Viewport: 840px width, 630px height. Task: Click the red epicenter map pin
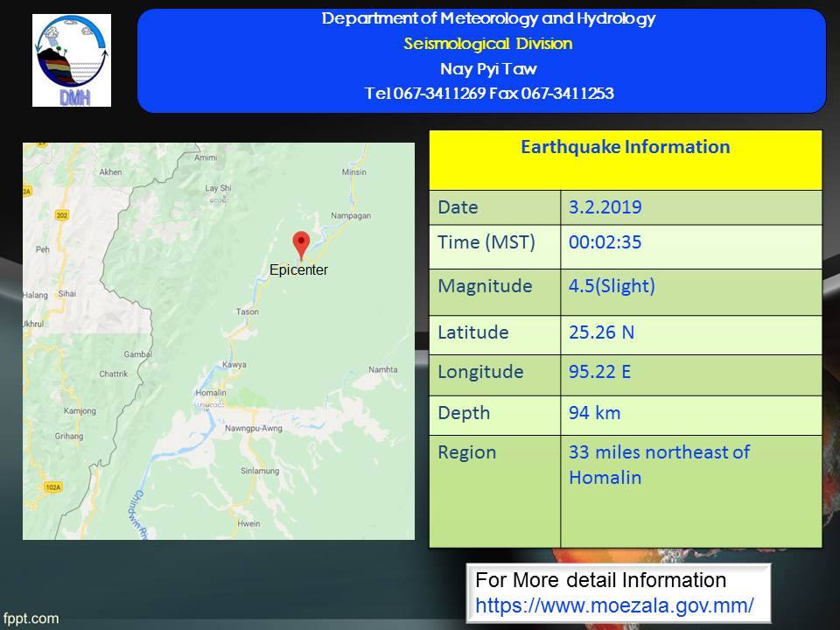pos(301,246)
